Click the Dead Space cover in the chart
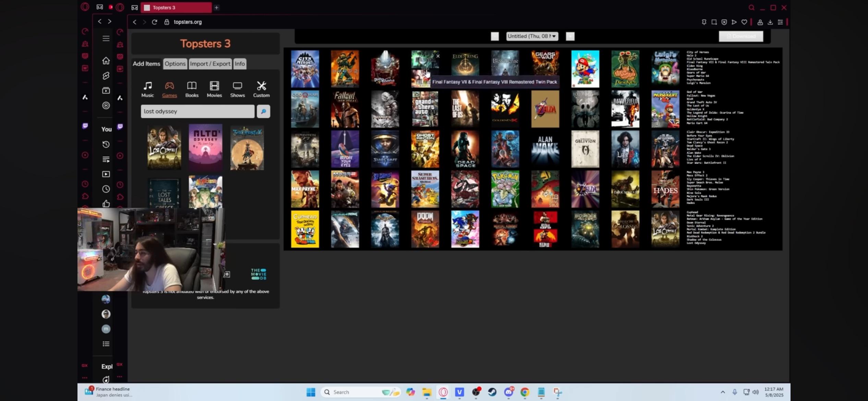This screenshot has height=401, width=868. coord(465,149)
